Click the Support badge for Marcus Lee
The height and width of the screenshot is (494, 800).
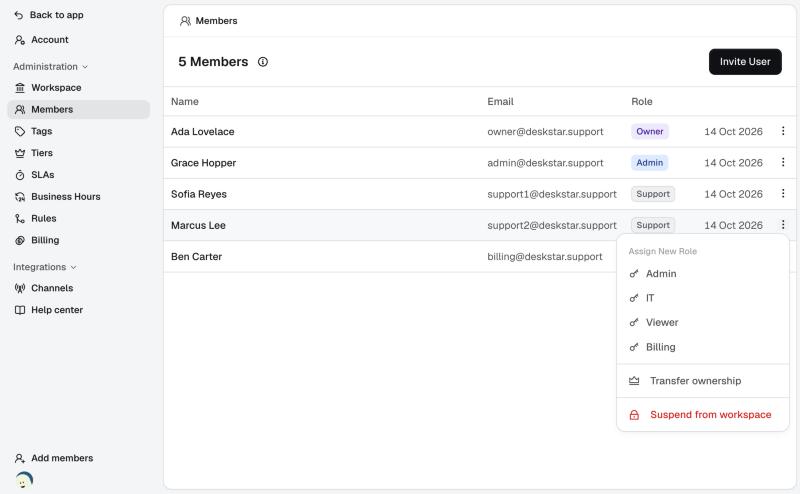(x=653, y=225)
